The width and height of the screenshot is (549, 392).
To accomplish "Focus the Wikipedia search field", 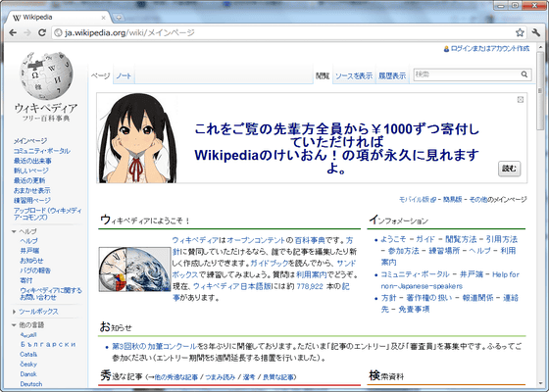I will (467, 74).
